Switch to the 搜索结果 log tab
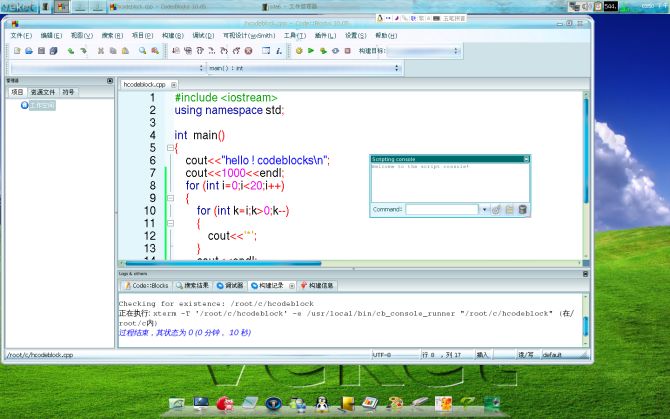The width and height of the screenshot is (670, 419). [x=192, y=285]
